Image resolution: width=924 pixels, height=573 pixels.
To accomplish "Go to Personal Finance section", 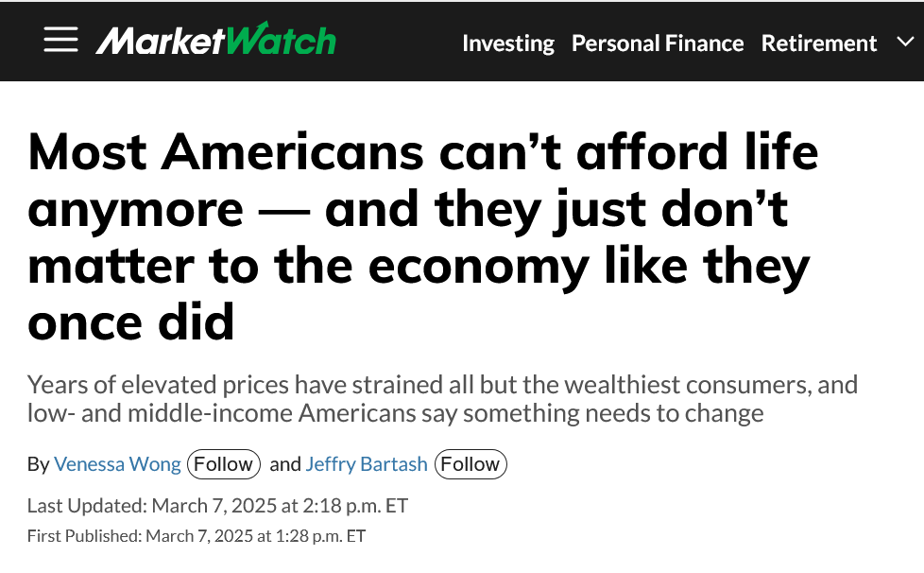I will (x=658, y=43).
